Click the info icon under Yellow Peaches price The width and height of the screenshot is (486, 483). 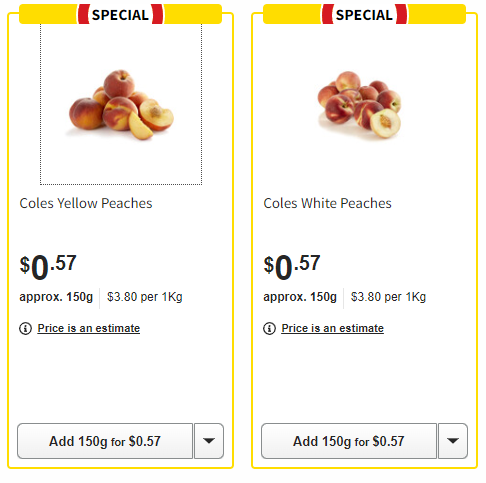point(25,328)
